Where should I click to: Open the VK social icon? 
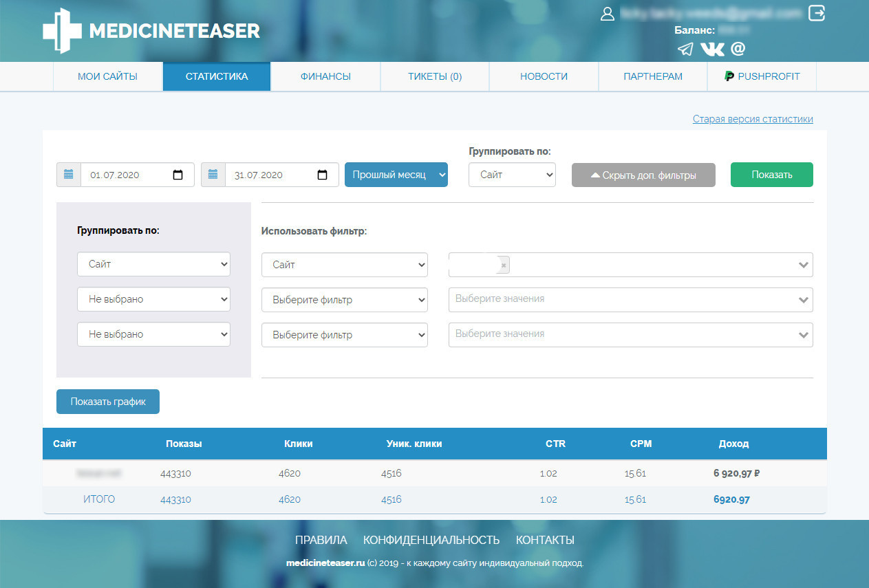click(x=712, y=49)
